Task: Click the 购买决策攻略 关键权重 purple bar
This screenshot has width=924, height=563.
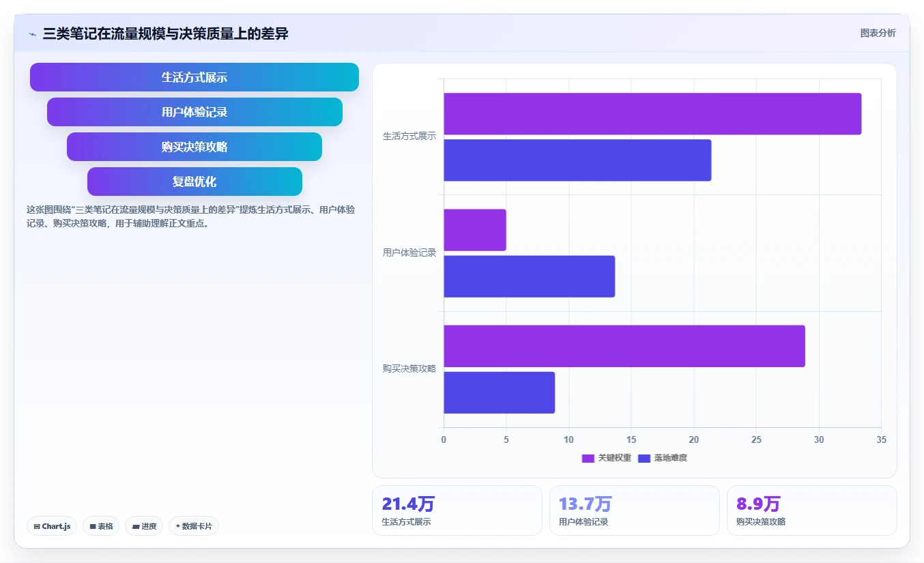Action: click(x=624, y=346)
